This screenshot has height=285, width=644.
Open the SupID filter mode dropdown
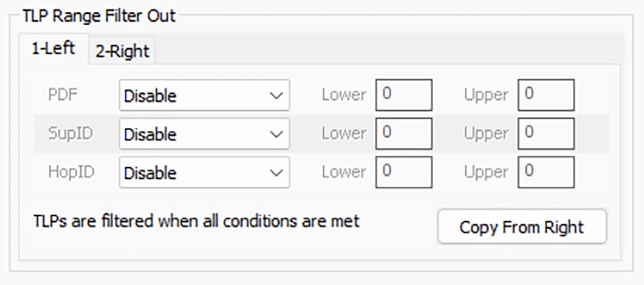[x=204, y=134]
